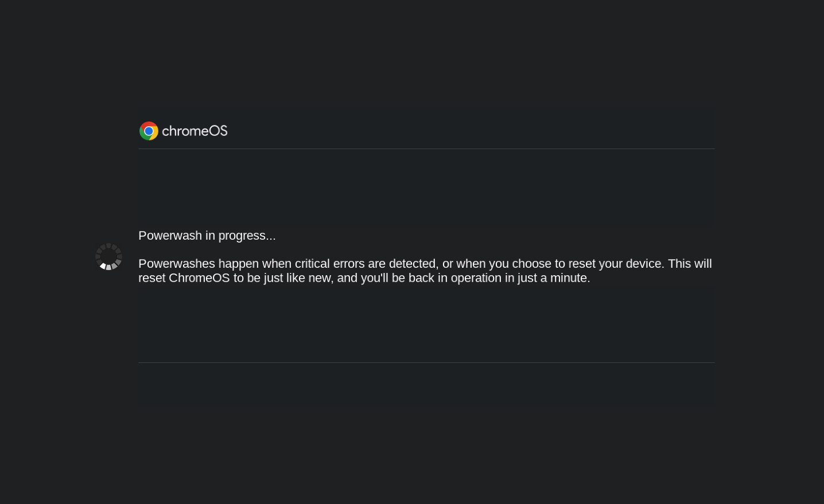The height and width of the screenshot is (504, 824).
Task: Click the chromeOS wordmark text
Action: tap(195, 131)
